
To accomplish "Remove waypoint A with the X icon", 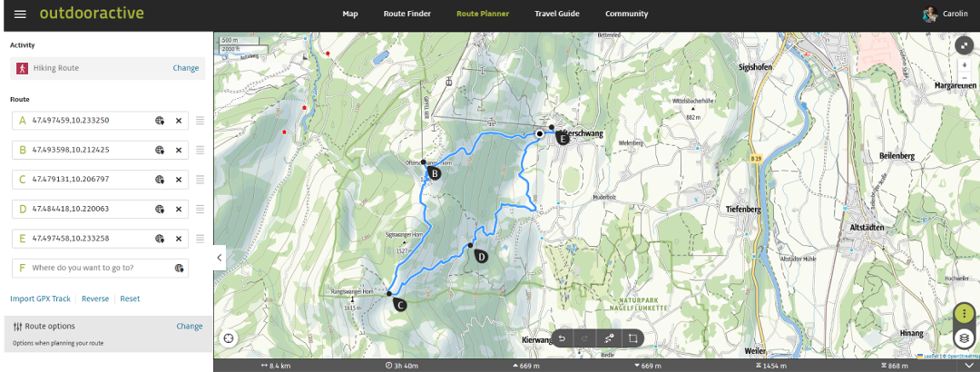I will [178, 121].
